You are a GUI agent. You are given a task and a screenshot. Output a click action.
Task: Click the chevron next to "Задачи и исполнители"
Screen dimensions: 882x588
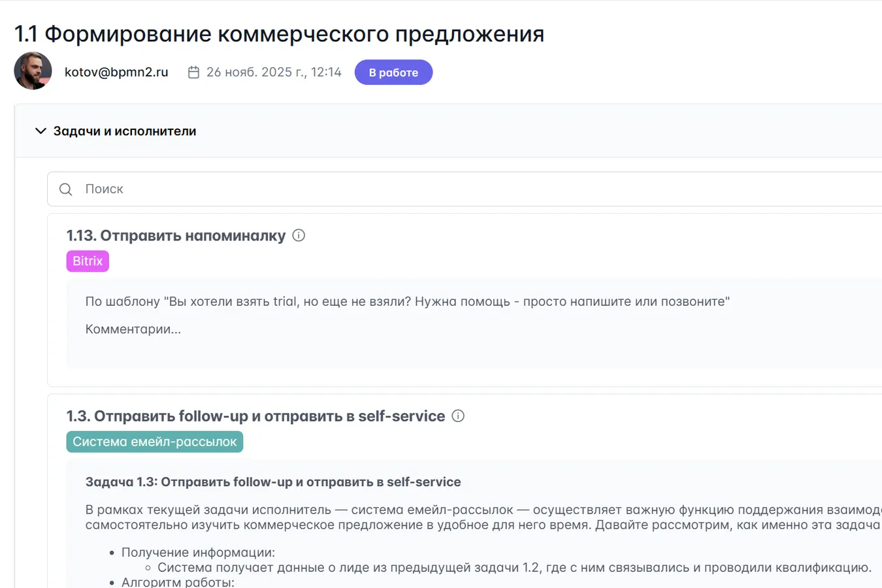[41, 131]
